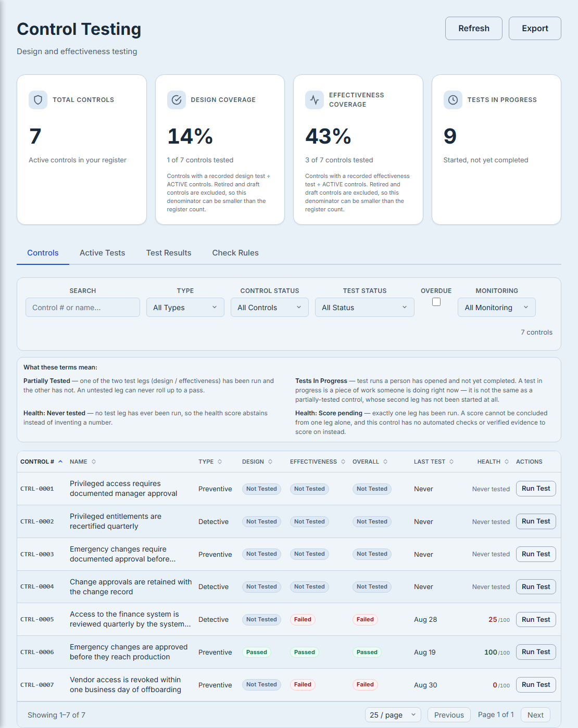Click the 100/100 health score

497,652
